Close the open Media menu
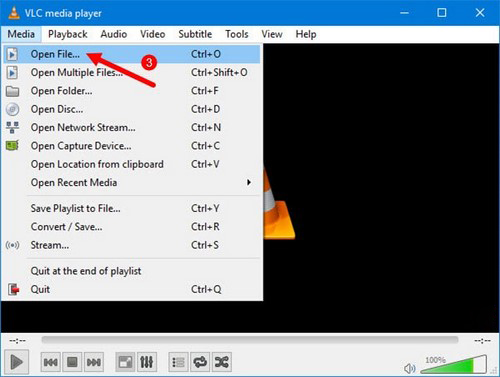Viewport: 500px width, 377px height. (x=21, y=34)
